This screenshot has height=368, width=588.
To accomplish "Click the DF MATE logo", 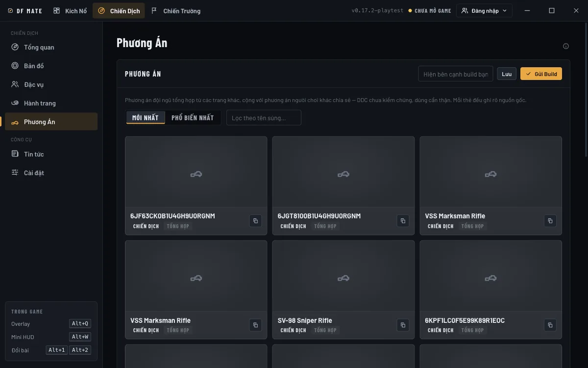I will [25, 11].
